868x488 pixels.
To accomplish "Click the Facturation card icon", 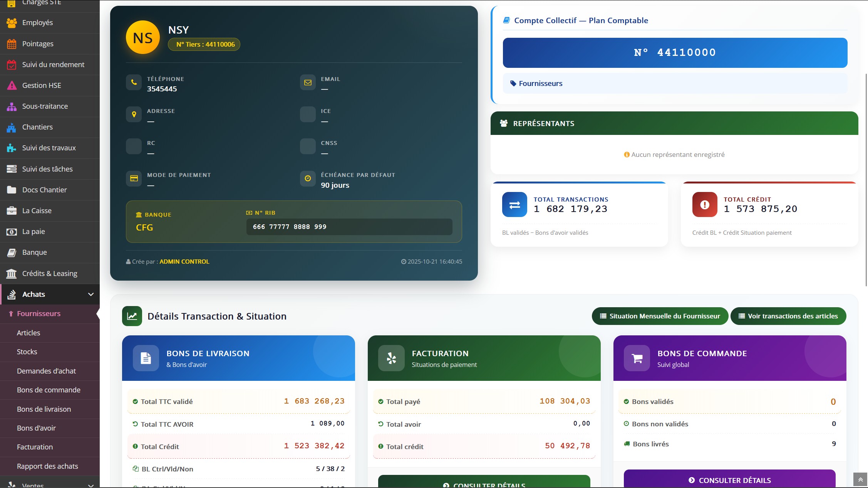I will 391,358.
